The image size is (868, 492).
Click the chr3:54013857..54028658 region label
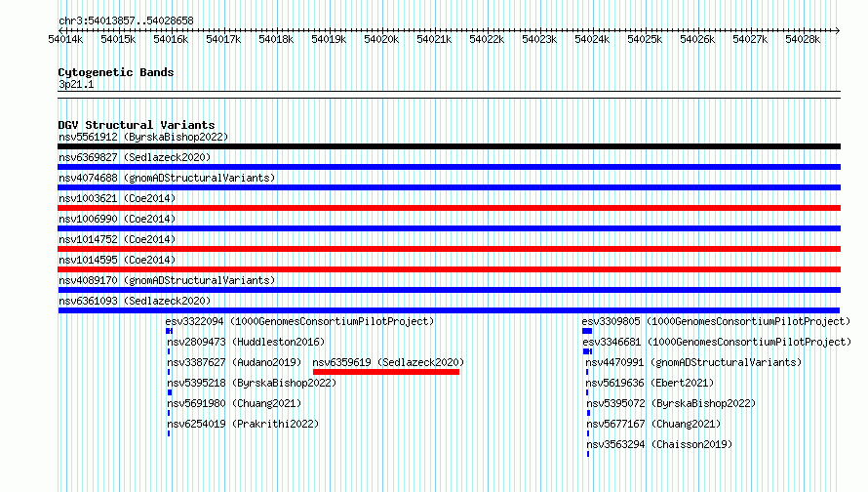point(126,21)
